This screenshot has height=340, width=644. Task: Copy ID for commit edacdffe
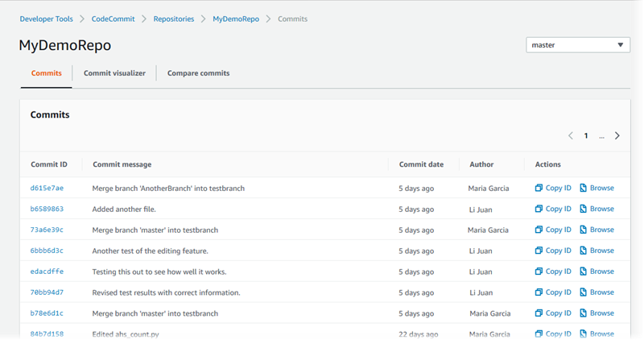pos(553,272)
